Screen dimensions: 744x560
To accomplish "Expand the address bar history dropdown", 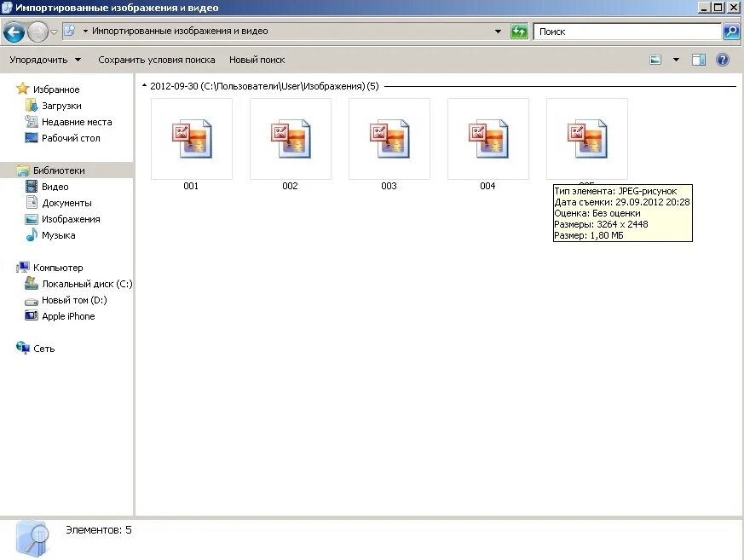I will (x=498, y=32).
